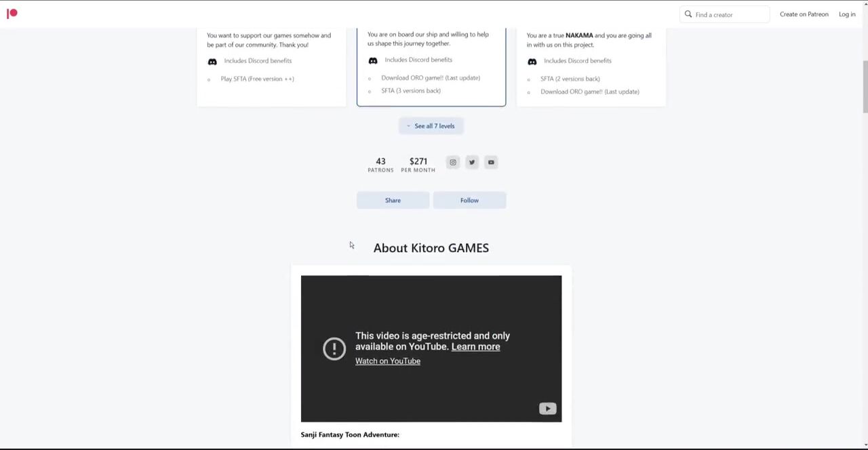Expand See all 7 levels
Screen dimensions: 868x450
(431, 126)
